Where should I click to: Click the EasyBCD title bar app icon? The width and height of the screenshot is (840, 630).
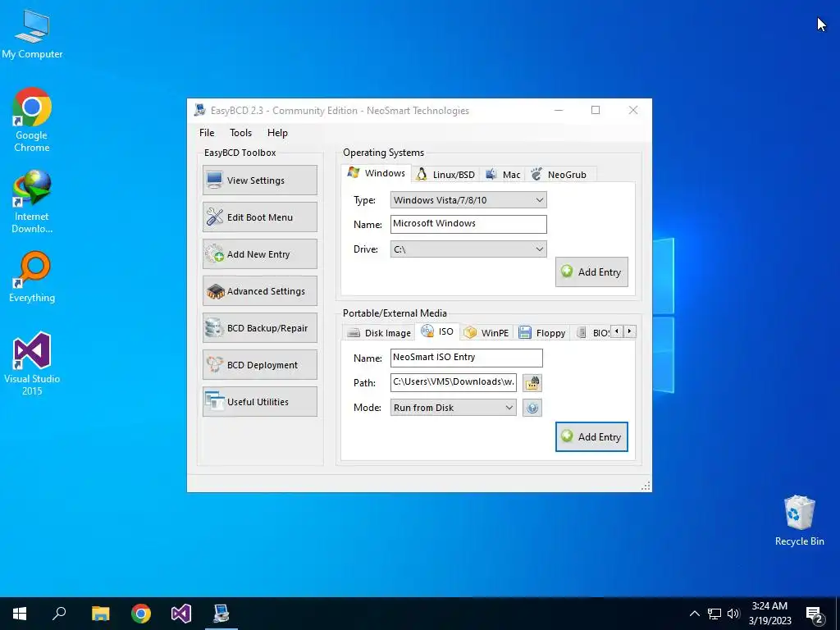click(200, 111)
